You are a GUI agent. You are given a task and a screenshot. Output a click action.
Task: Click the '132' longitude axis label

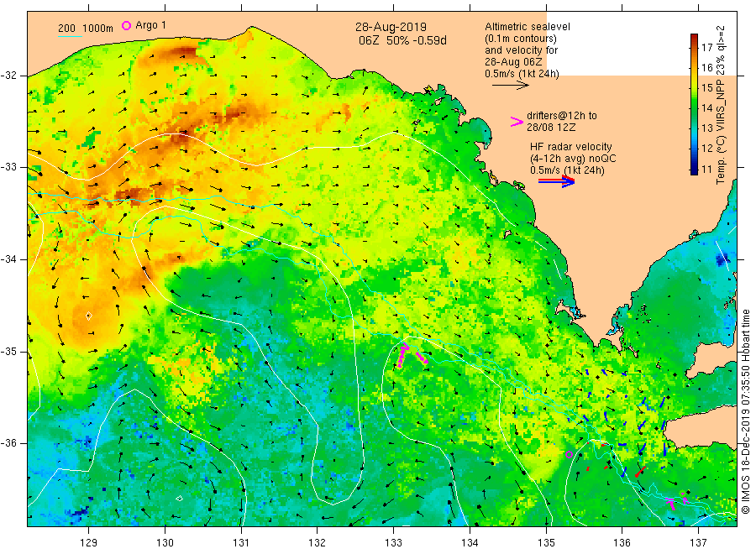(x=318, y=543)
